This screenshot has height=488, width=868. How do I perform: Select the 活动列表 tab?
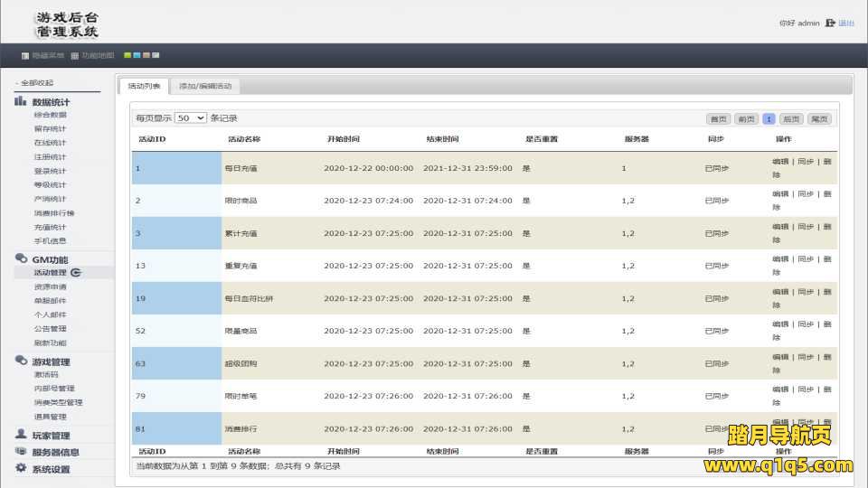click(144, 86)
